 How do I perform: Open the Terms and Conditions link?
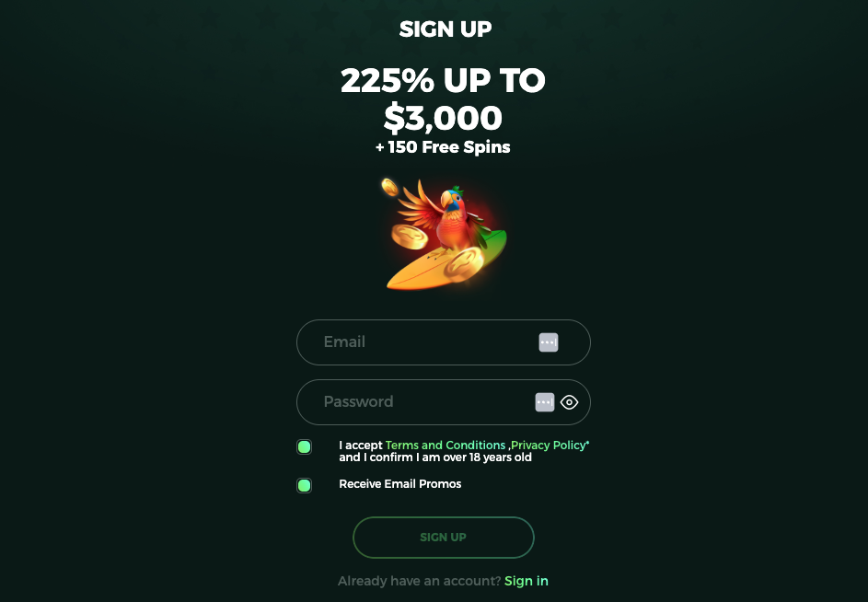(x=446, y=446)
